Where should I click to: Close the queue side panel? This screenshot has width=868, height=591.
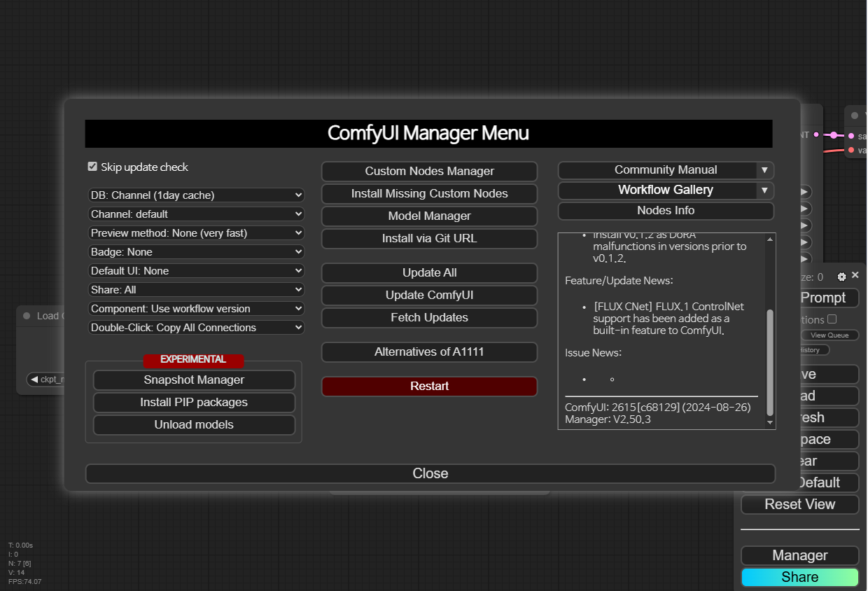click(855, 276)
